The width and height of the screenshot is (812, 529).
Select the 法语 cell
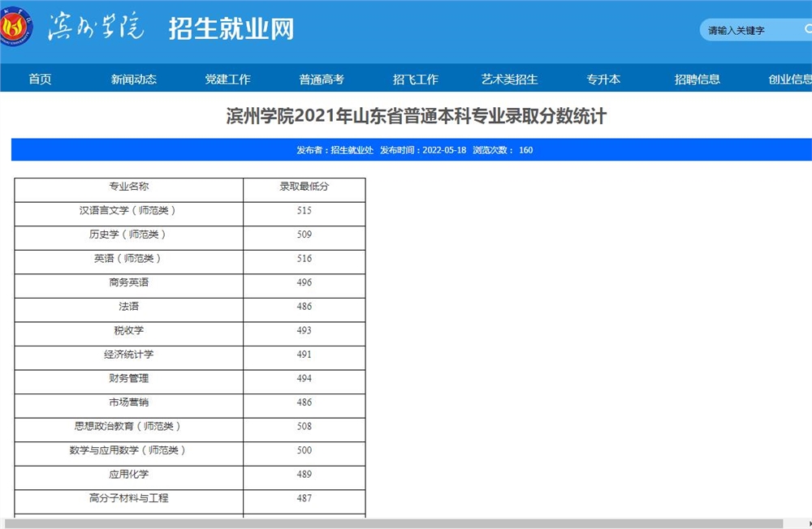[x=128, y=310]
